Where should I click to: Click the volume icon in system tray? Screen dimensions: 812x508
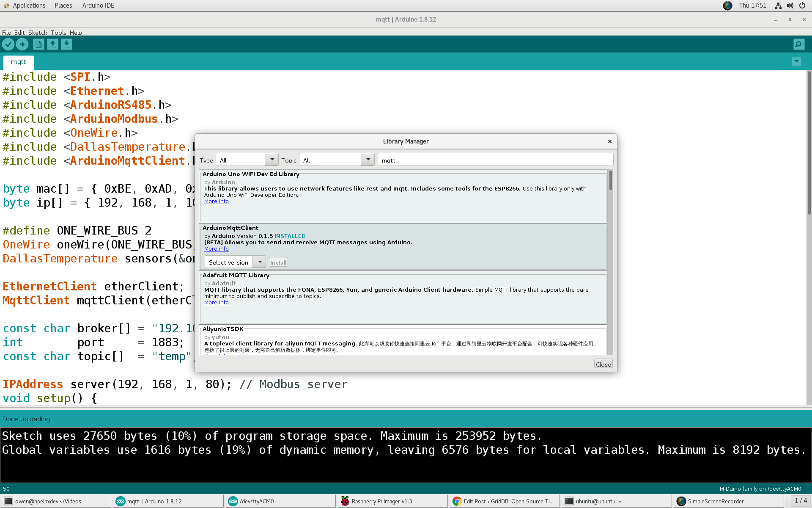790,6
